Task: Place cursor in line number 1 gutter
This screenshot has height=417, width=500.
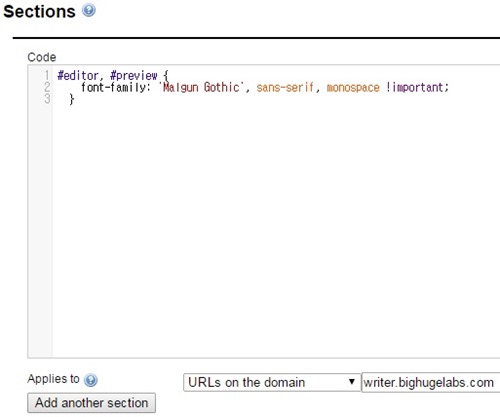Action: click(47, 75)
